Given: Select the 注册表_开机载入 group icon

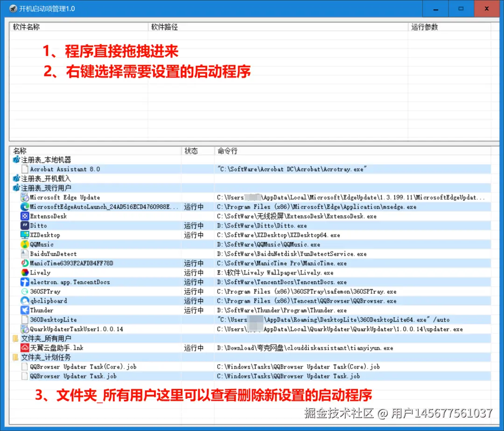Looking at the screenshot, I should (16, 178).
